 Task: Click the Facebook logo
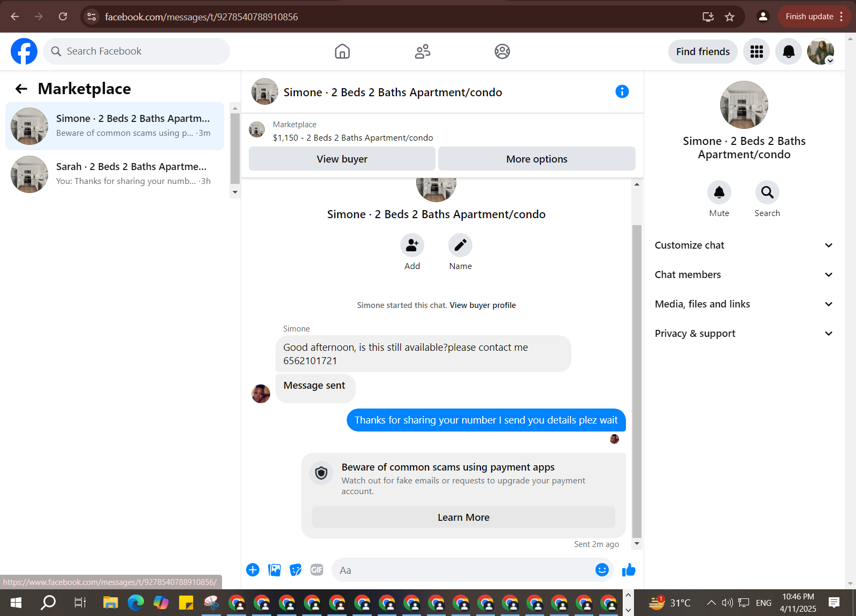[24, 51]
